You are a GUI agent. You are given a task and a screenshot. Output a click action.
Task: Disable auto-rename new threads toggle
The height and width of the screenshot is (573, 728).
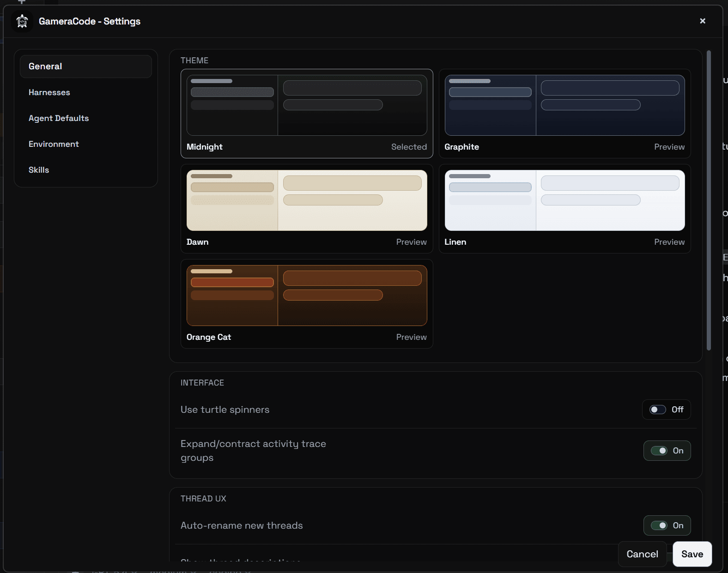tap(667, 525)
